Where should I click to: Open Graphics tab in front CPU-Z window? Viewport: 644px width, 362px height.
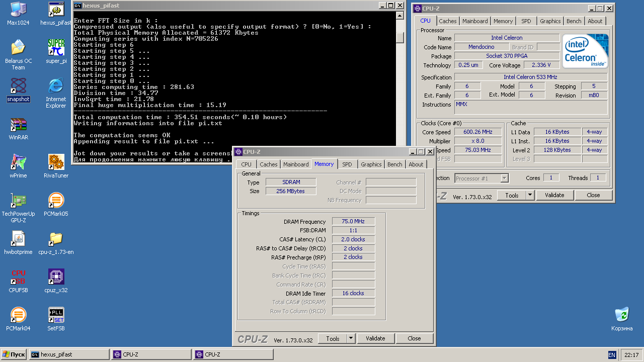click(x=371, y=164)
